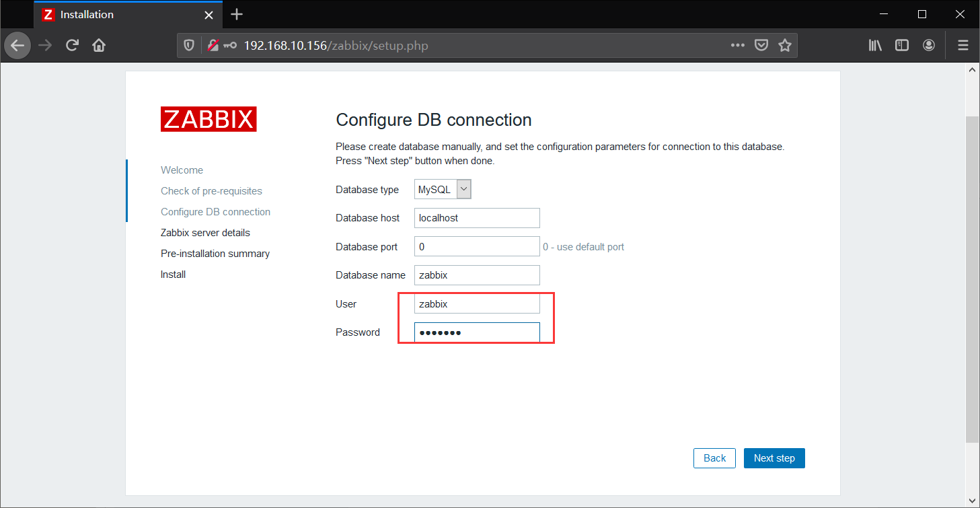Open the Firefox hamburger menu
Screen dimensions: 980x508
(x=963, y=46)
